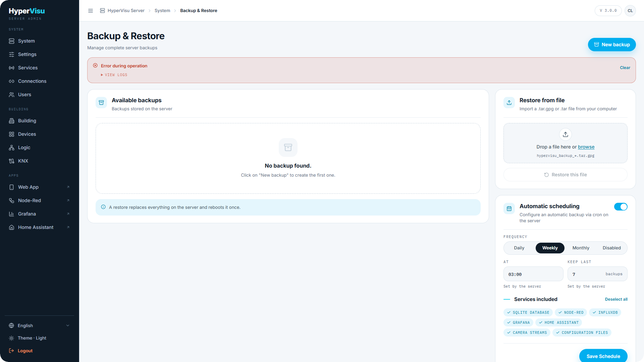Uncheck CONFIGURATION FILES service chip
This screenshot has width=644, height=362.
tap(582, 333)
